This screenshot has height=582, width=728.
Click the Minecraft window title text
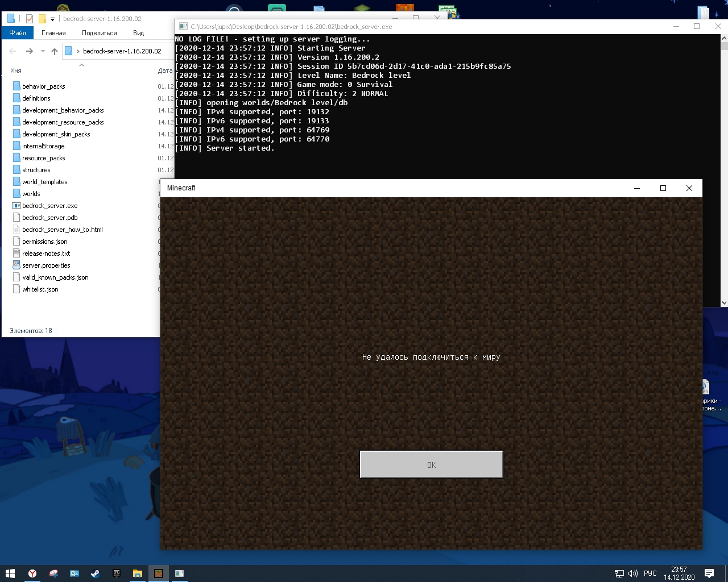pyautogui.click(x=181, y=188)
